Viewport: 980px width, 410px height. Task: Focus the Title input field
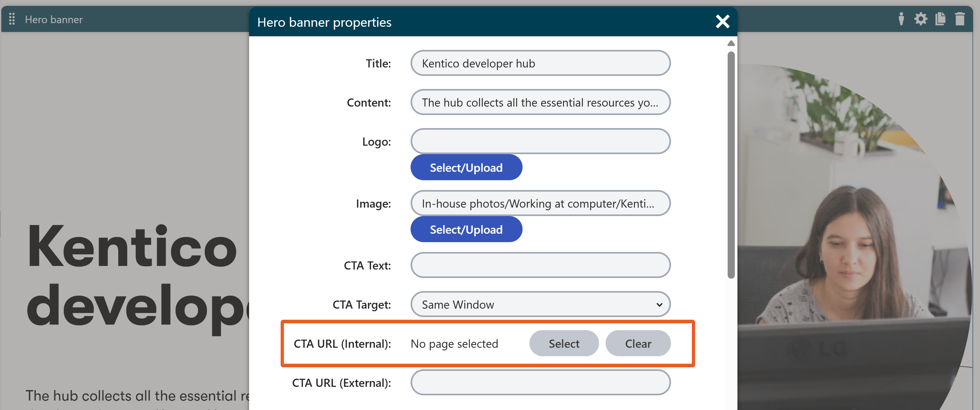[x=540, y=63]
